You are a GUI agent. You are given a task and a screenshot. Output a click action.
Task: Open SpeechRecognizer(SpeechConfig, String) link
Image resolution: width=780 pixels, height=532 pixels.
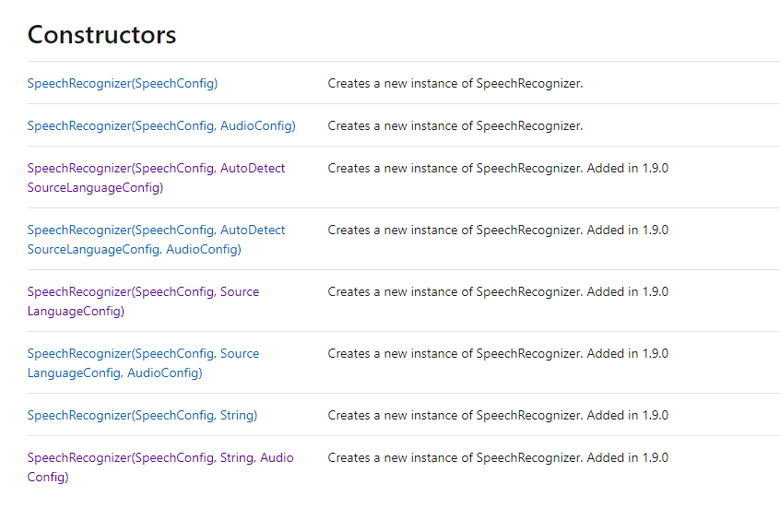click(x=142, y=415)
